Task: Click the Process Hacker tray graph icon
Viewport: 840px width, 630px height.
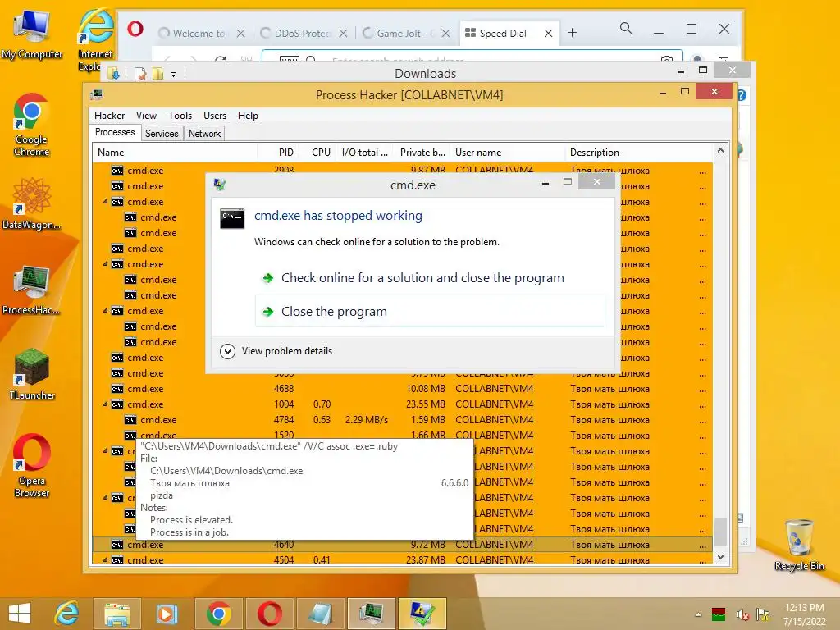Action: pyautogui.click(x=719, y=614)
